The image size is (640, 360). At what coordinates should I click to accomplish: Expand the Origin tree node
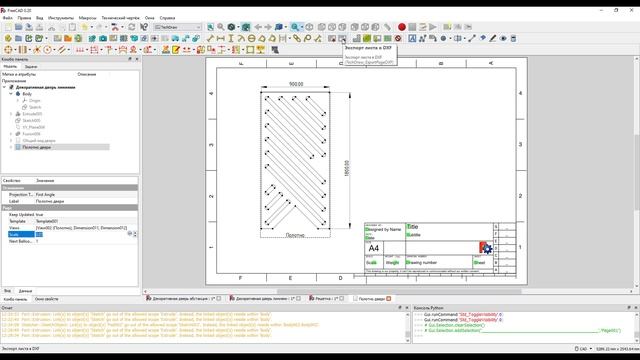18,100
